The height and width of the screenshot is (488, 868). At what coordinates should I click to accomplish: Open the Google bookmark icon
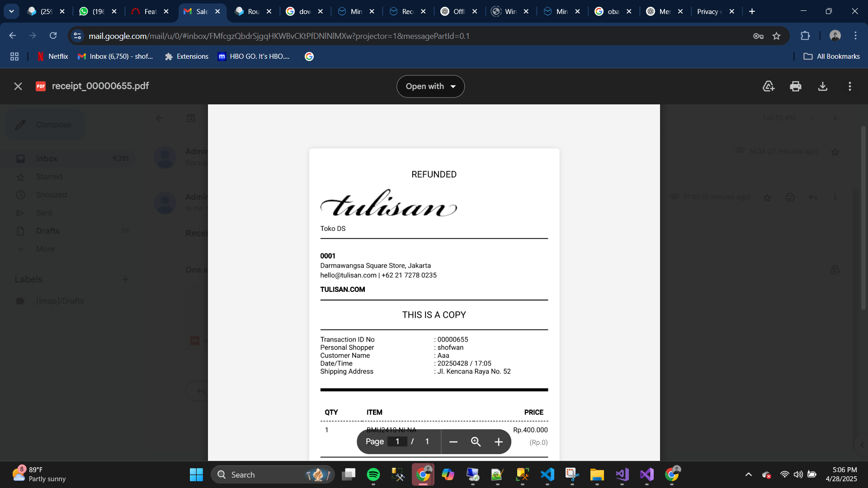pos(309,56)
